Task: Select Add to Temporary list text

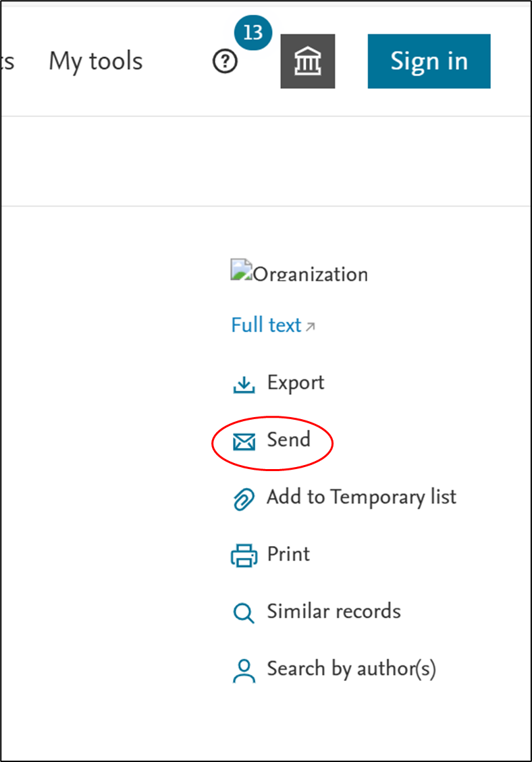Action: point(361,497)
